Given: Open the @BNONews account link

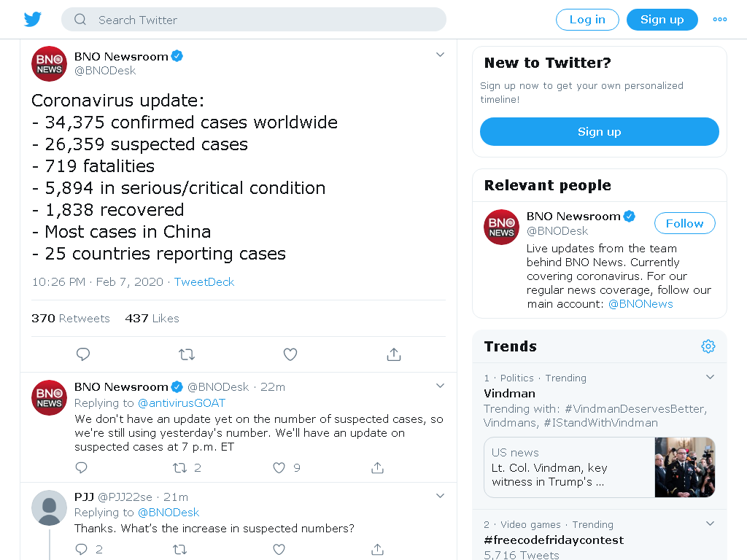Looking at the screenshot, I should point(640,304).
